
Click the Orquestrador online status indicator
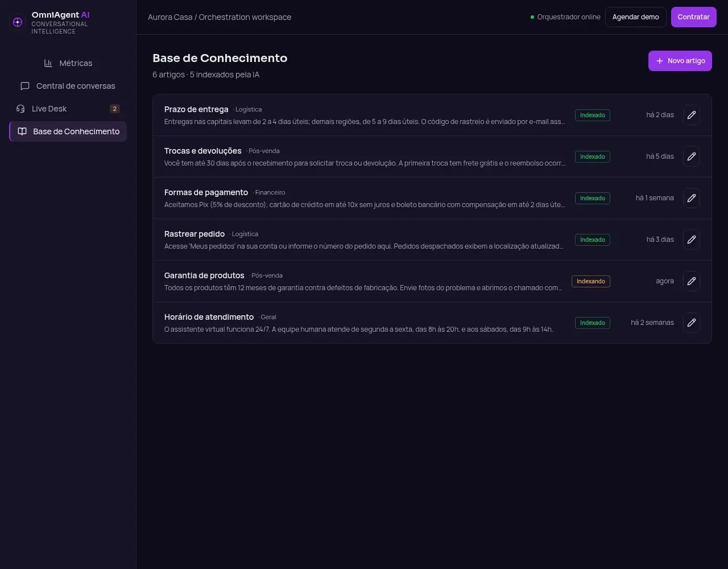pos(565,17)
